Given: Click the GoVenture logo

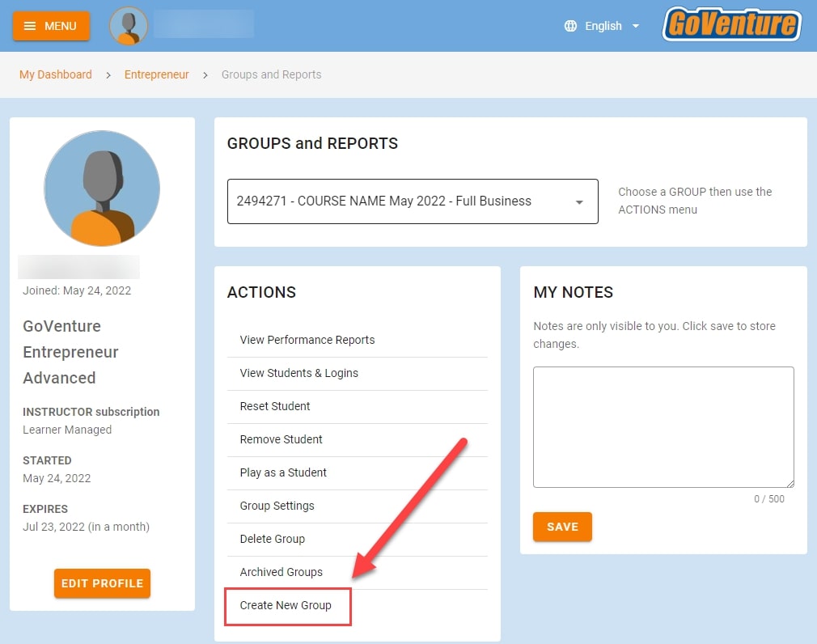Looking at the screenshot, I should pyautogui.click(x=730, y=25).
